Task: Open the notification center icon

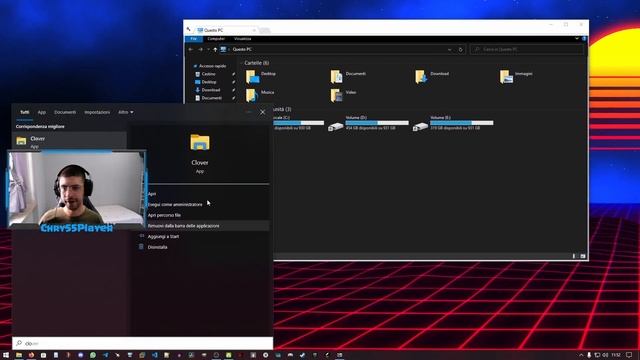Action: coord(629,355)
